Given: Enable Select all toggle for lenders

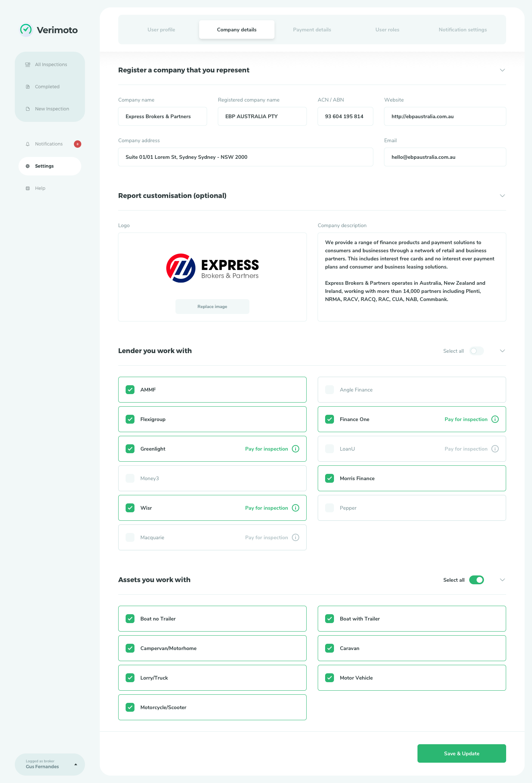Looking at the screenshot, I should tap(477, 351).
